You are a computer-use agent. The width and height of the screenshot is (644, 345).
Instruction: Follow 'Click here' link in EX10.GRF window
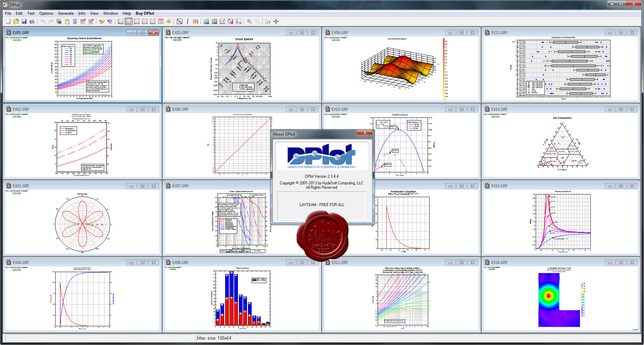[336, 116]
